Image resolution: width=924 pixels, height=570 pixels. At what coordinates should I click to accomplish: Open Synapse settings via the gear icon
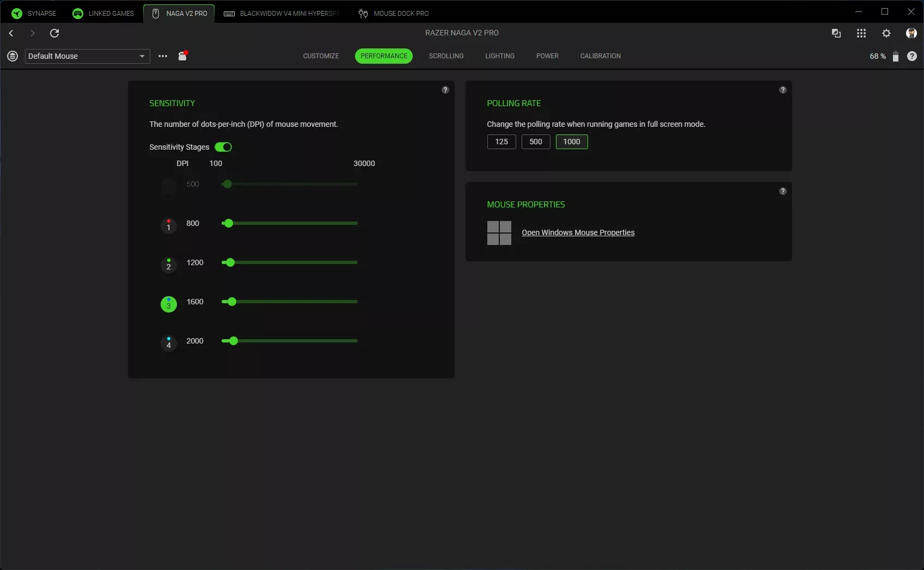tap(886, 33)
